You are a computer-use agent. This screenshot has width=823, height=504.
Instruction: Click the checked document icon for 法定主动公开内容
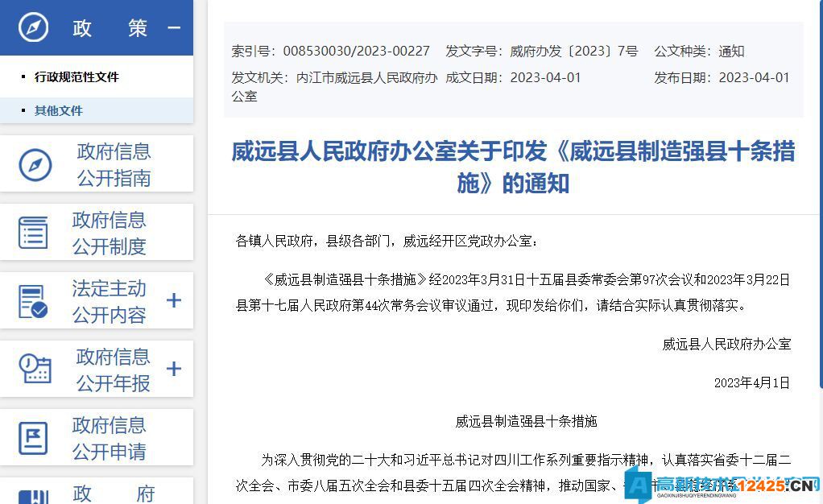tap(33, 301)
